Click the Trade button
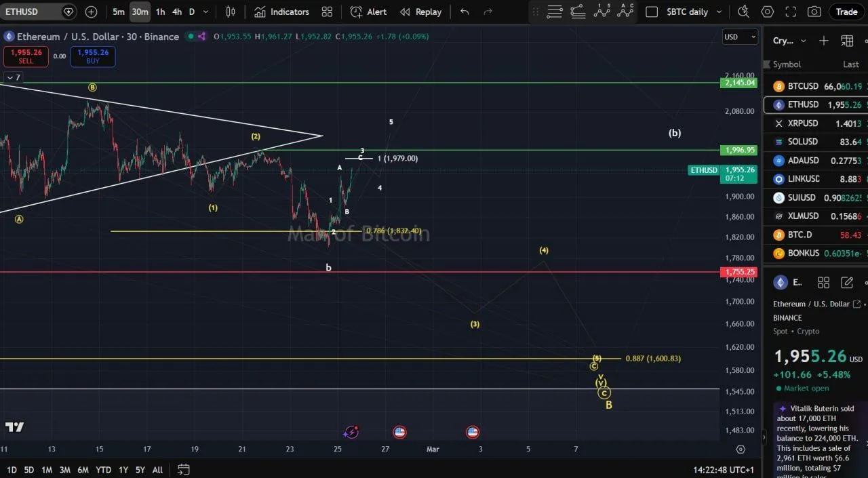Image resolution: width=868 pixels, height=478 pixels. point(846,12)
